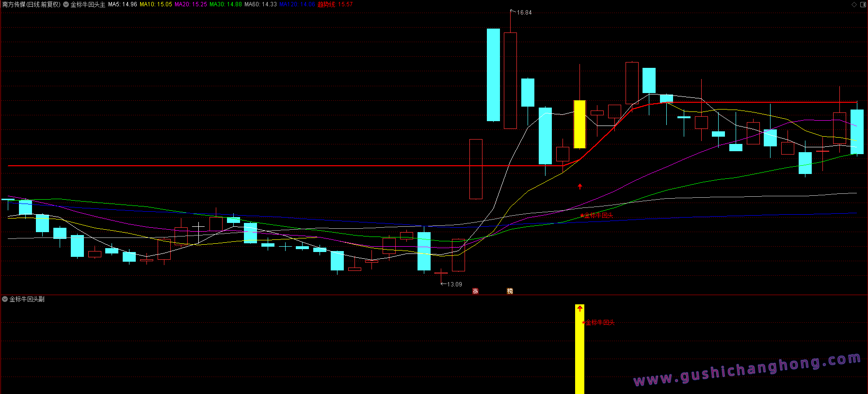Click red up arrow below yellow candle

coord(579,186)
